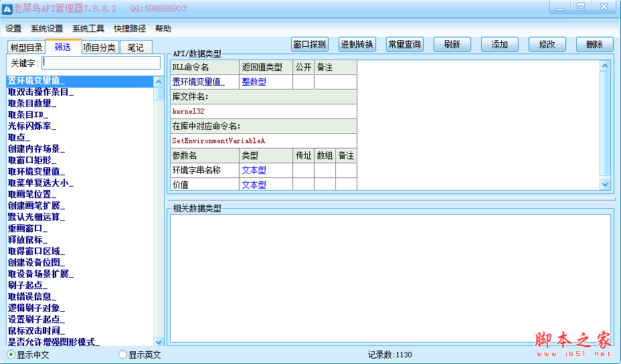Open the 进制转换 base converter
This screenshot has height=364, width=621.
[357, 44]
